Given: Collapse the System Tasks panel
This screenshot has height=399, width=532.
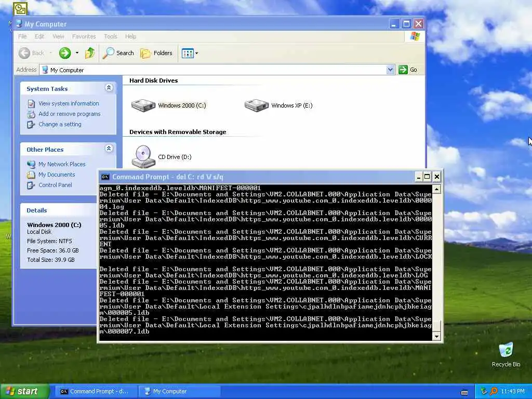Looking at the screenshot, I should (x=109, y=88).
